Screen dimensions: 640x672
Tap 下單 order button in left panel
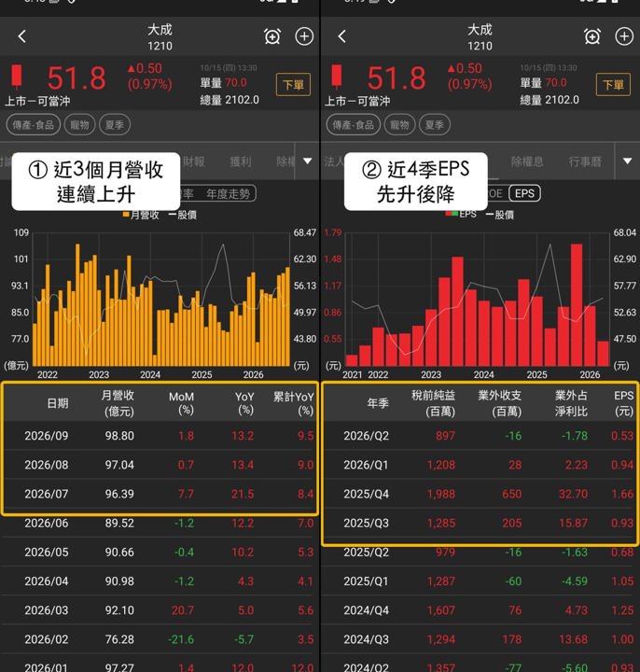pos(294,84)
